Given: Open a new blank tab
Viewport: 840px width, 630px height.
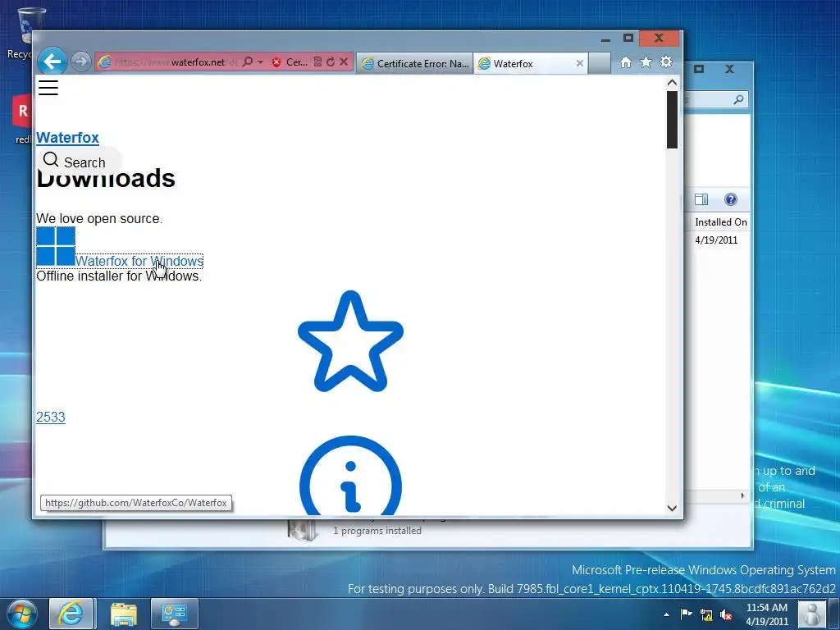Looking at the screenshot, I should (x=600, y=63).
